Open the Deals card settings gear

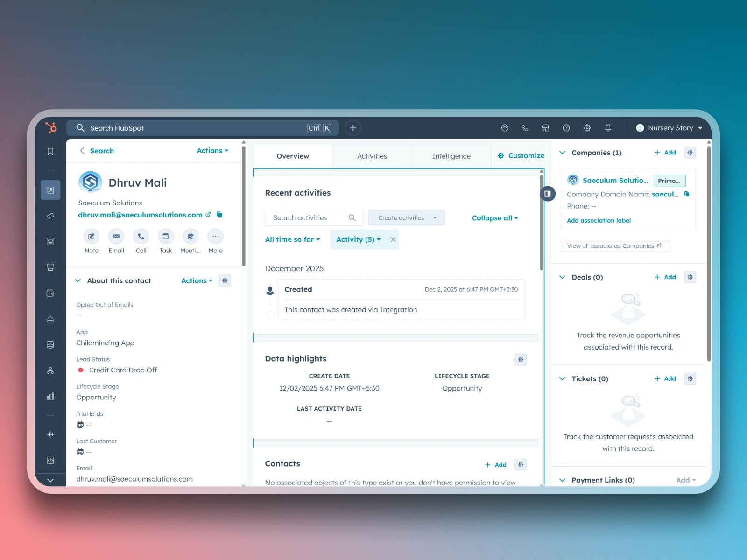pyautogui.click(x=690, y=277)
